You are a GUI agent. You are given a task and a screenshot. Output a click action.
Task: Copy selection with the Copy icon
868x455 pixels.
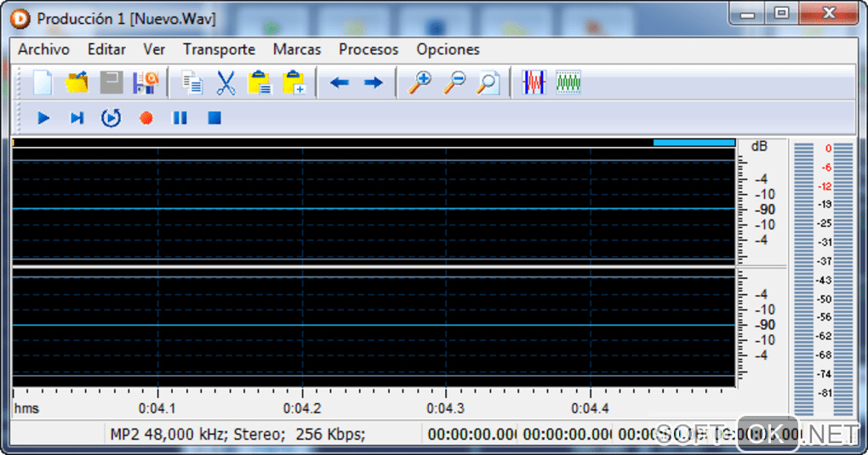[x=191, y=83]
